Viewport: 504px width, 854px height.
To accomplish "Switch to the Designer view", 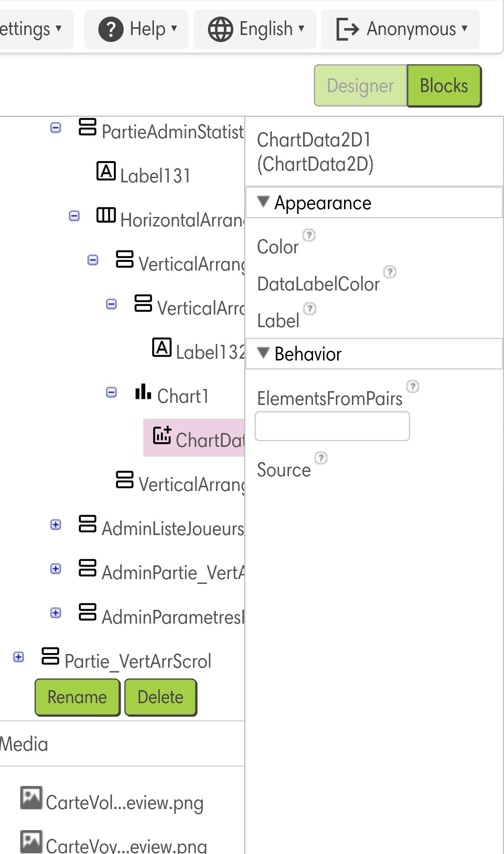I will click(360, 86).
